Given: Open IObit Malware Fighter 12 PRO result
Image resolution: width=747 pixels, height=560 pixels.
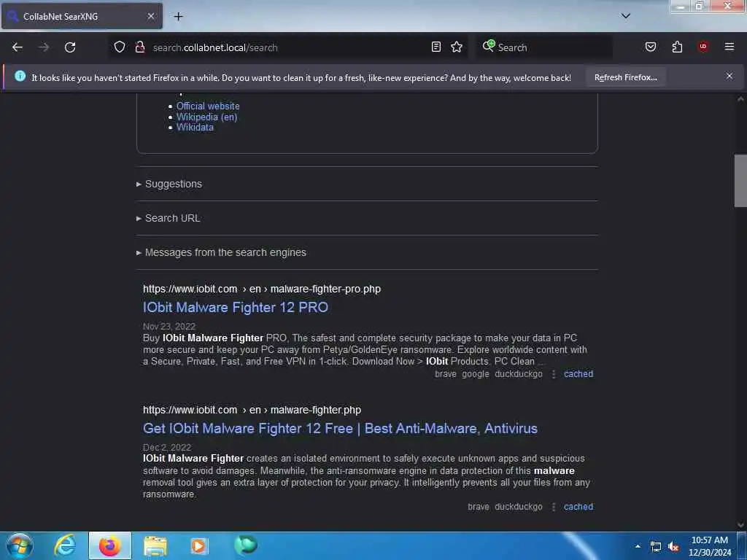Looking at the screenshot, I should (236, 308).
